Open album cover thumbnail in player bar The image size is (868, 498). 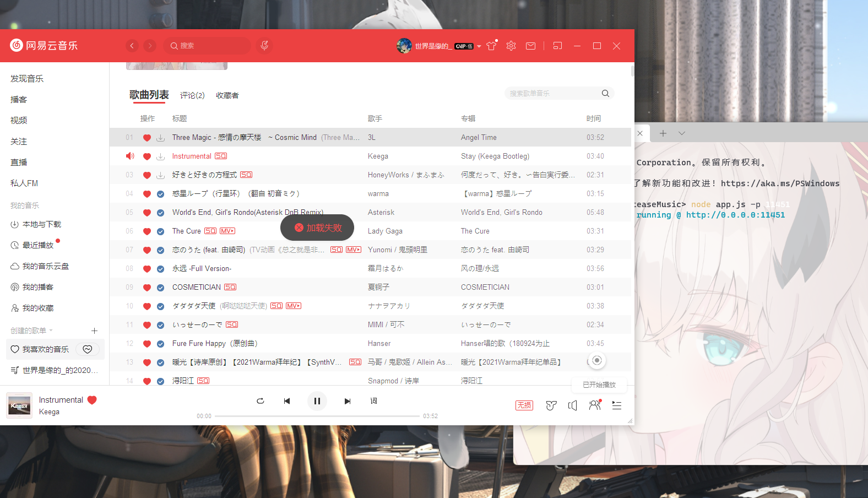point(19,405)
